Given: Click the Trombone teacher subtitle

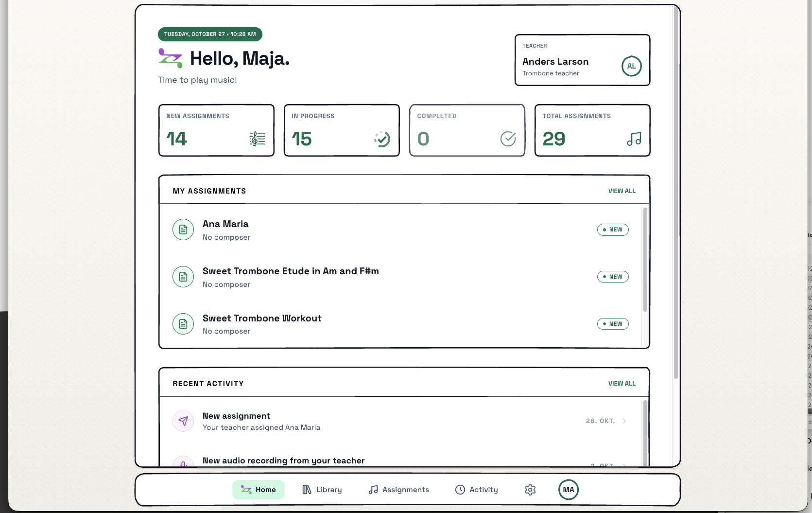Looking at the screenshot, I should 551,73.
